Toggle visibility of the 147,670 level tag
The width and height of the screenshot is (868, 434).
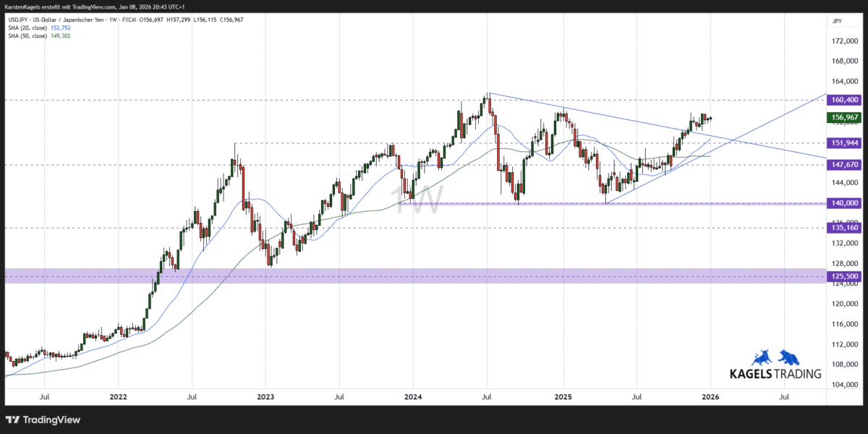(843, 165)
